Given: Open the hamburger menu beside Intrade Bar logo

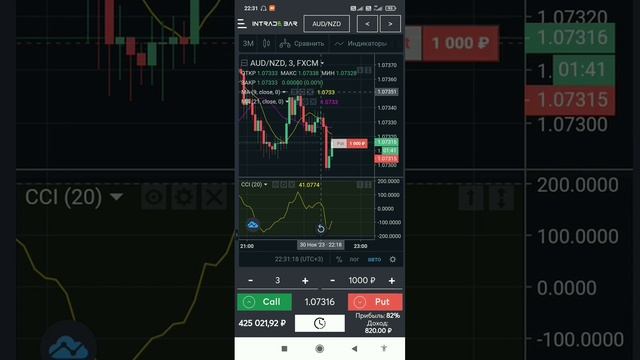Looking at the screenshot, I should coord(242,24).
